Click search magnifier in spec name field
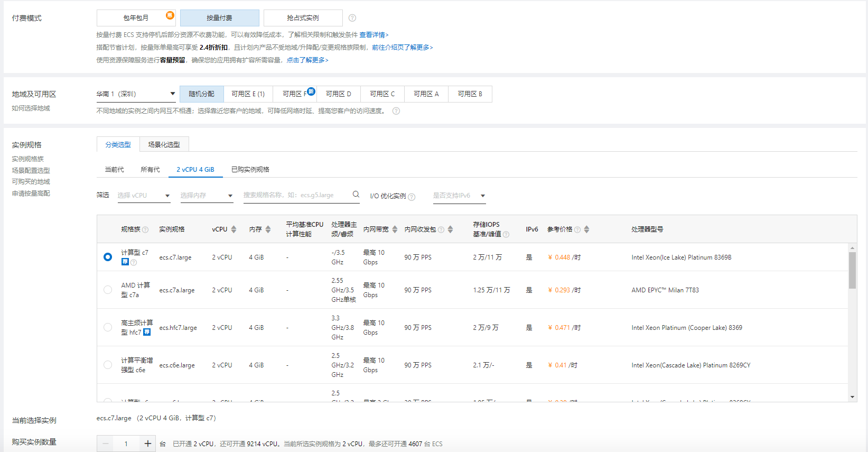Screen dimensions: 868x452 point(356,195)
